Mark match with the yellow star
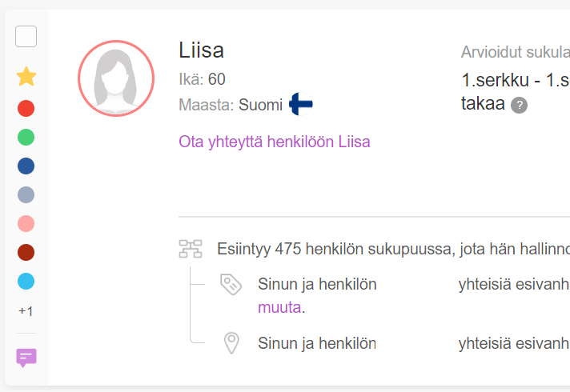570x392 pixels. pyautogui.click(x=26, y=78)
